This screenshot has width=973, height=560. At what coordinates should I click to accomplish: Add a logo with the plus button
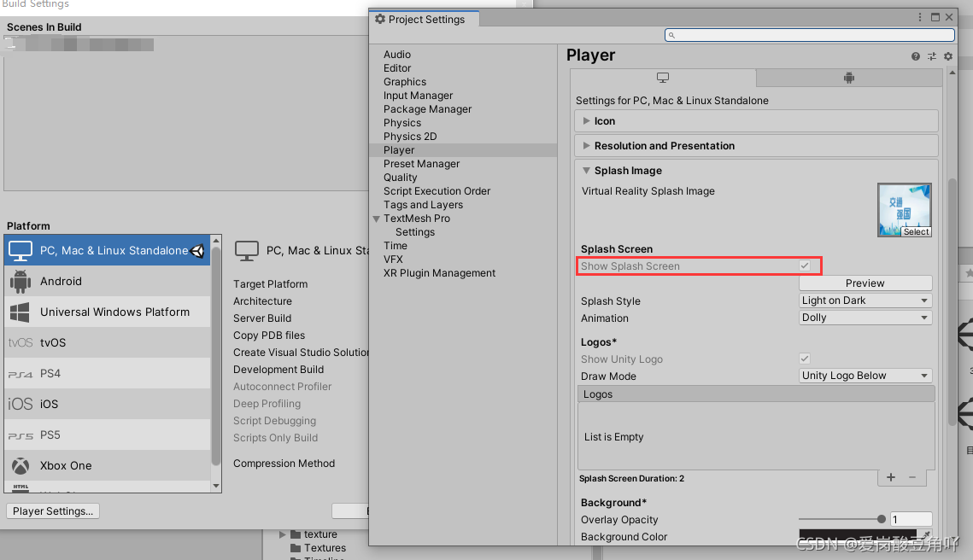pos(890,477)
